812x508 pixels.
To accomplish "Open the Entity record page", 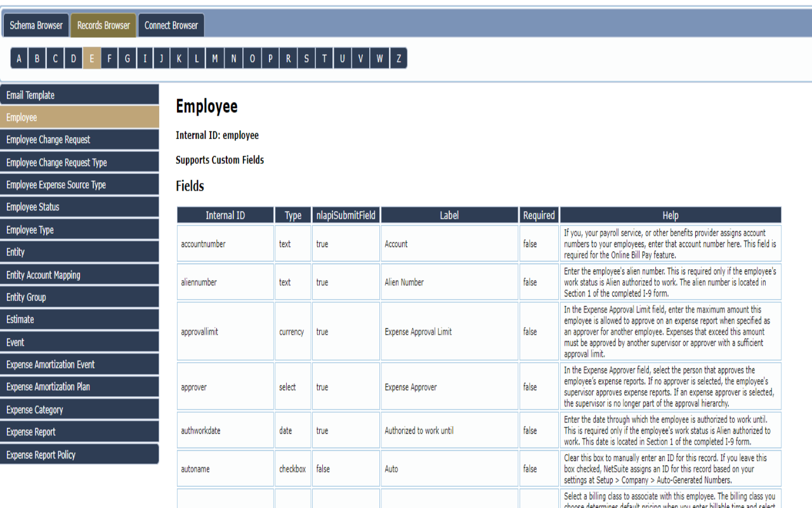I will click(x=79, y=251).
